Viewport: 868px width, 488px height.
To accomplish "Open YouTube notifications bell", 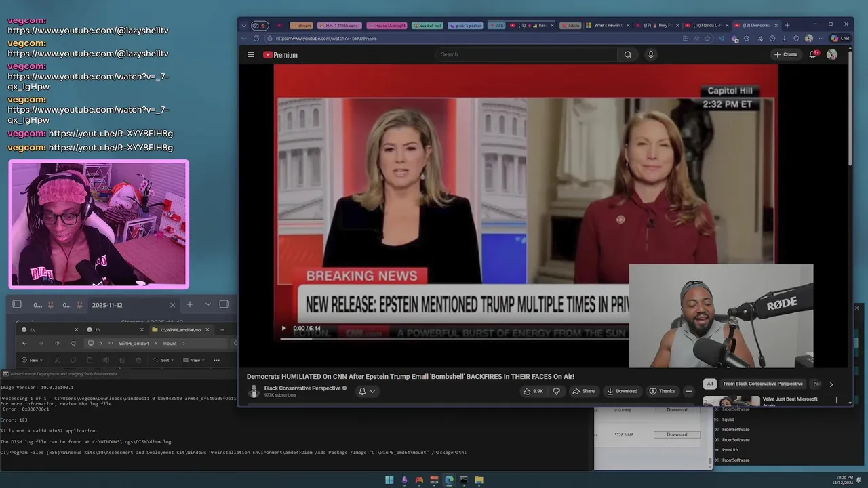I will click(x=812, y=54).
